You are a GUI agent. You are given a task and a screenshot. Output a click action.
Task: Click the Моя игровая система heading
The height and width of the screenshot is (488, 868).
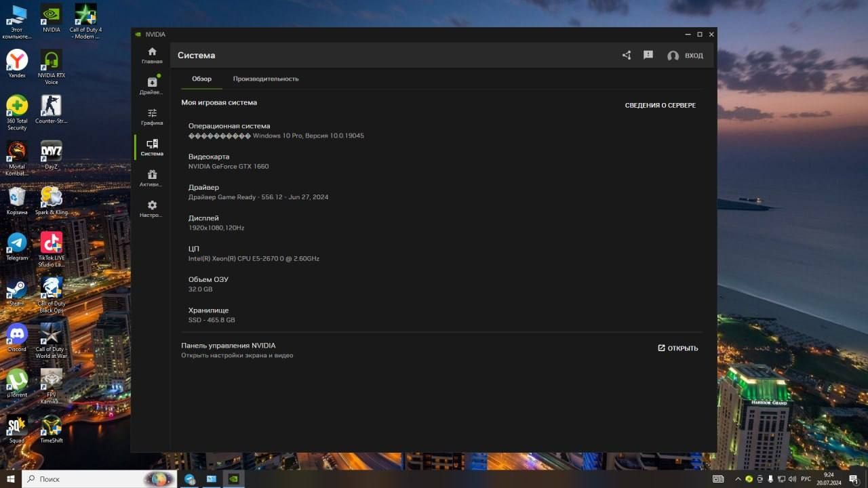219,103
